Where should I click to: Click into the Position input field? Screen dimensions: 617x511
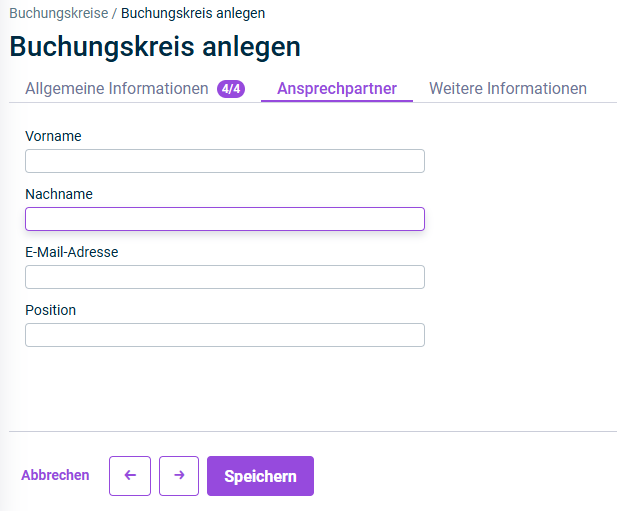225,335
